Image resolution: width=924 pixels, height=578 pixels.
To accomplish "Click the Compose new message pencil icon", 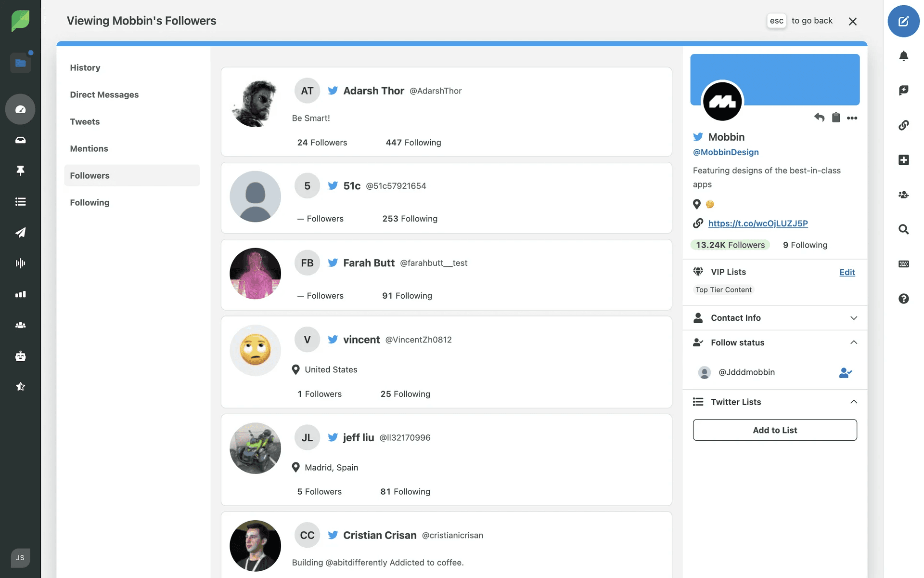I will click(903, 21).
